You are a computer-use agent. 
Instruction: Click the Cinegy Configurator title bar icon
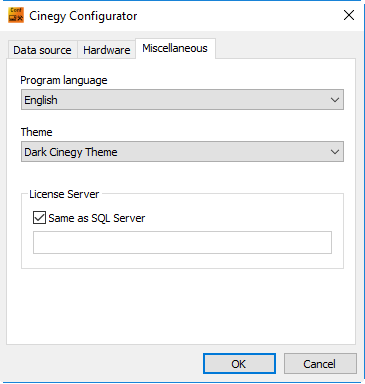click(x=16, y=15)
